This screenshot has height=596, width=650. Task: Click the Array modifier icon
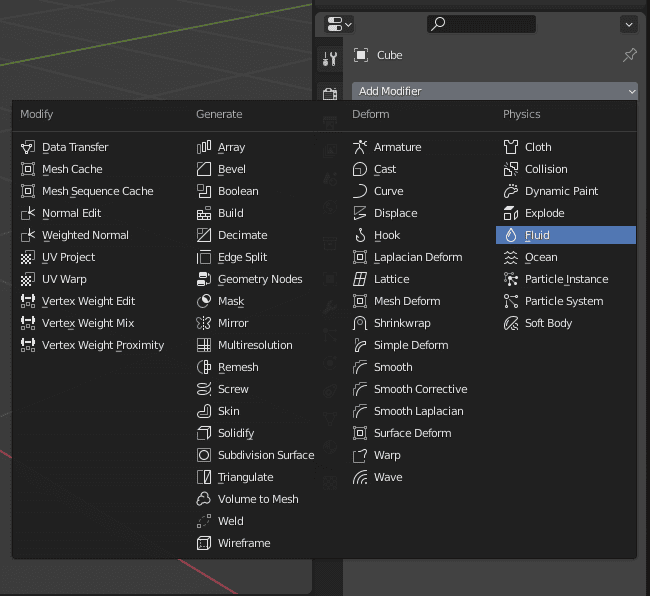[x=204, y=147]
